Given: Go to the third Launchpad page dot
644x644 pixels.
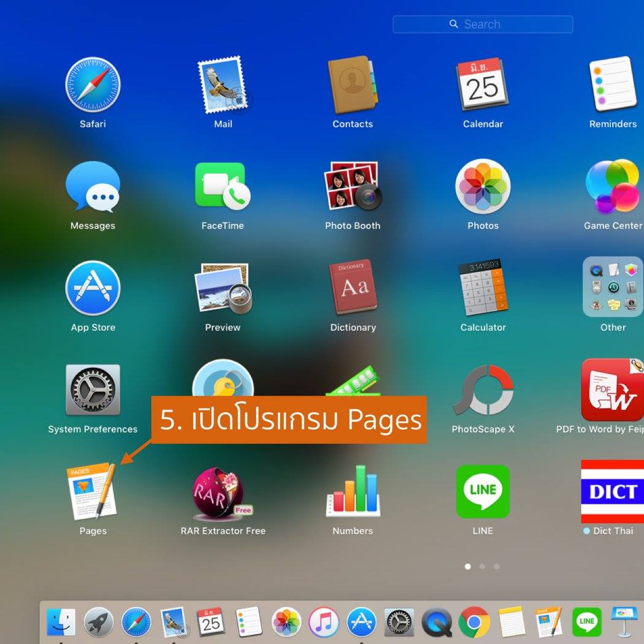Looking at the screenshot, I should pos(497,566).
